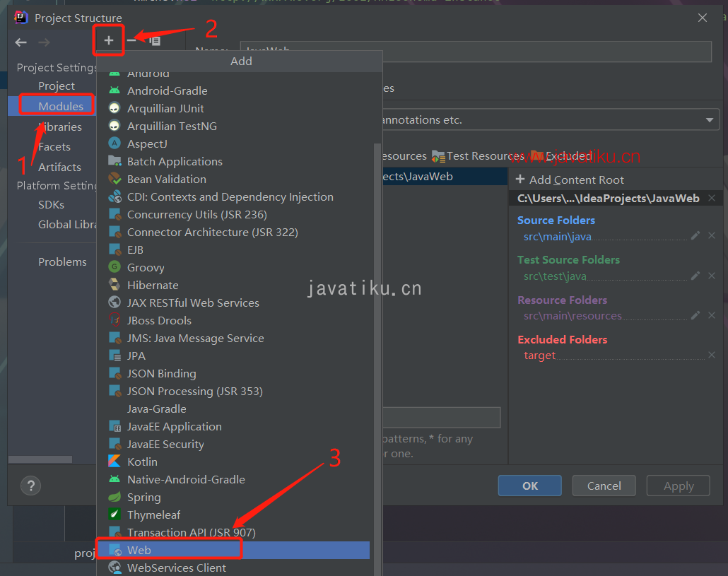
Task: Choose Arquillian TestNG entry
Action: [x=233, y=127]
